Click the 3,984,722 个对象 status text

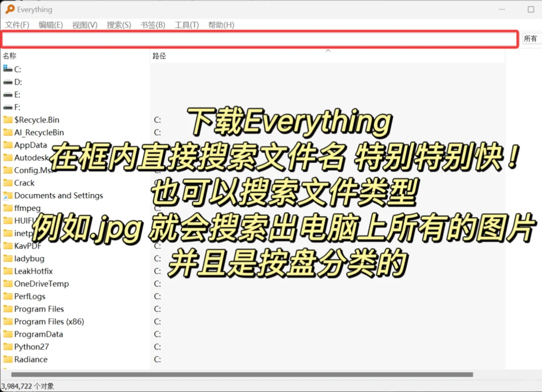28,386
